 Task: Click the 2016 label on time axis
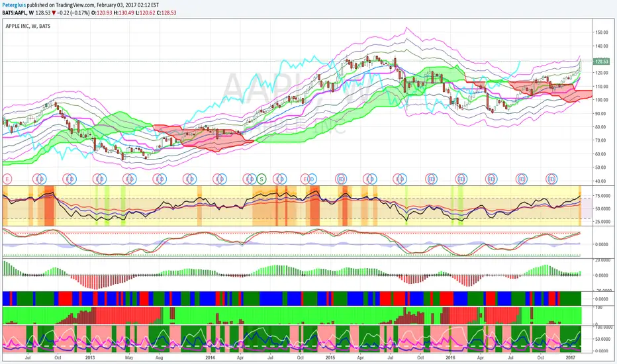pos(451,357)
